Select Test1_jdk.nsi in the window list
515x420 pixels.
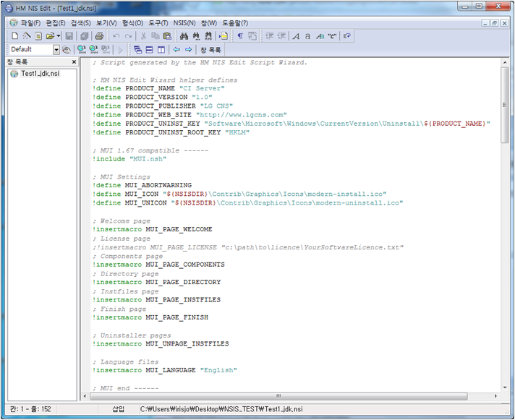[x=40, y=73]
